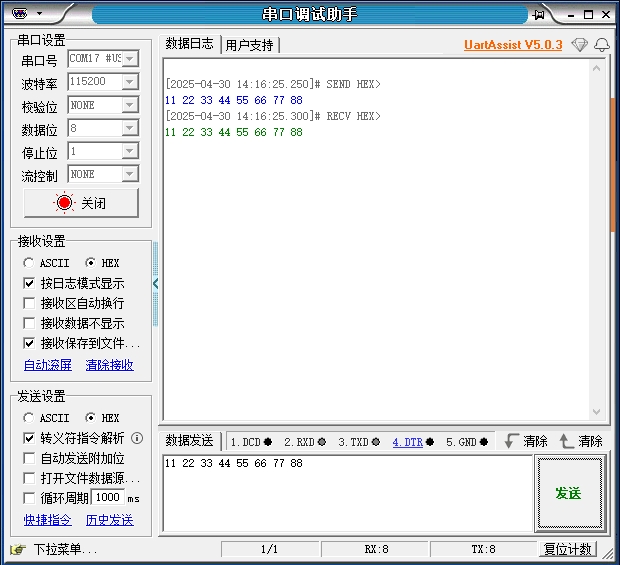Viewport: 620px width, 565px height.
Task: Click the TX:8 status counter
Action: click(x=483, y=549)
